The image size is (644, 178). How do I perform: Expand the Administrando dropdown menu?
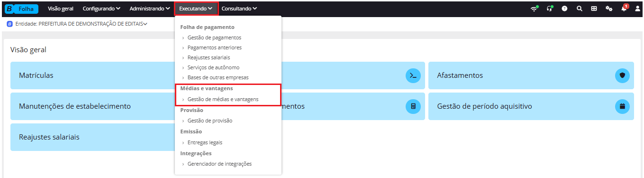pos(150,9)
